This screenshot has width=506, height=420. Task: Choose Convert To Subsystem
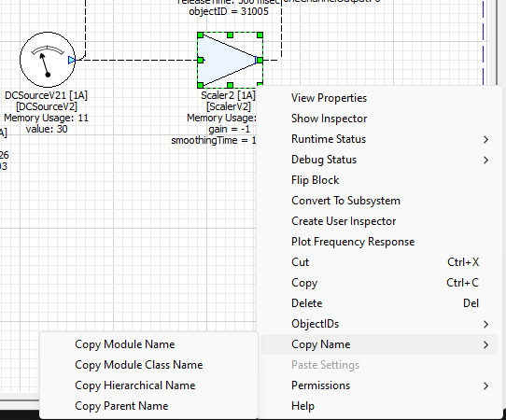[x=379, y=201]
